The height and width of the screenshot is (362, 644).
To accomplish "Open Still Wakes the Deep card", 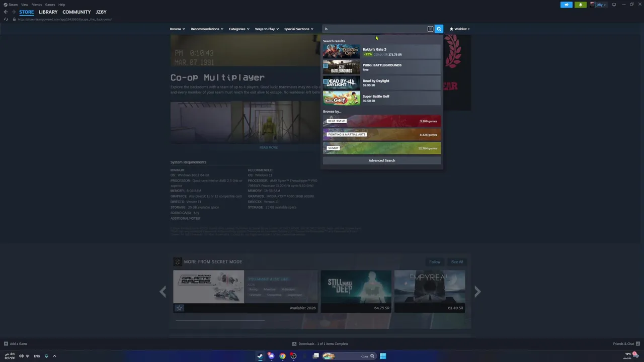I will point(356,291).
